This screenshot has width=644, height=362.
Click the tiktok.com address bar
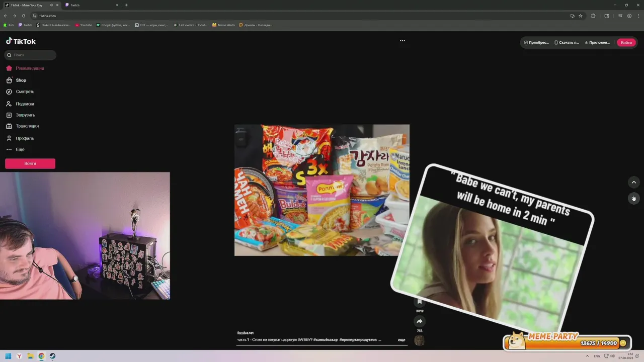point(302,16)
